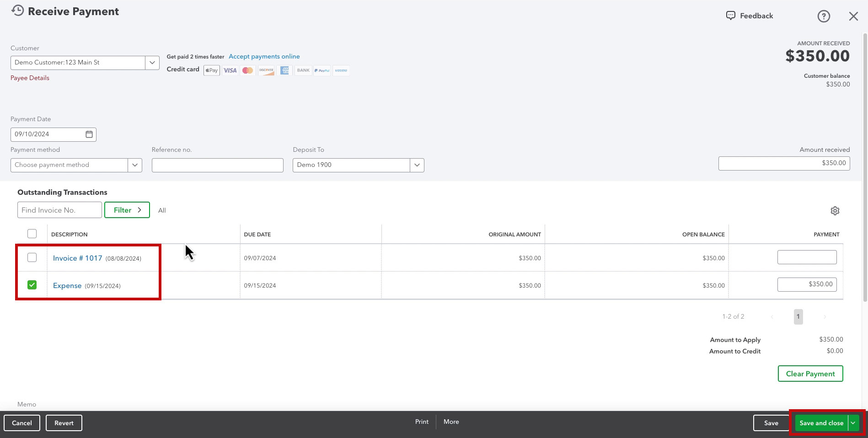Open the Expense transaction link

pos(67,285)
